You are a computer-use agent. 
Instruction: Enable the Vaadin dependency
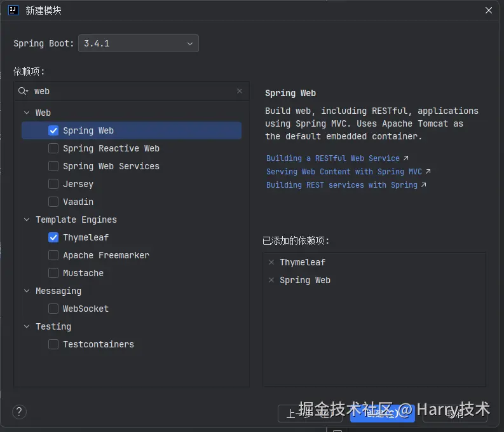click(53, 202)
